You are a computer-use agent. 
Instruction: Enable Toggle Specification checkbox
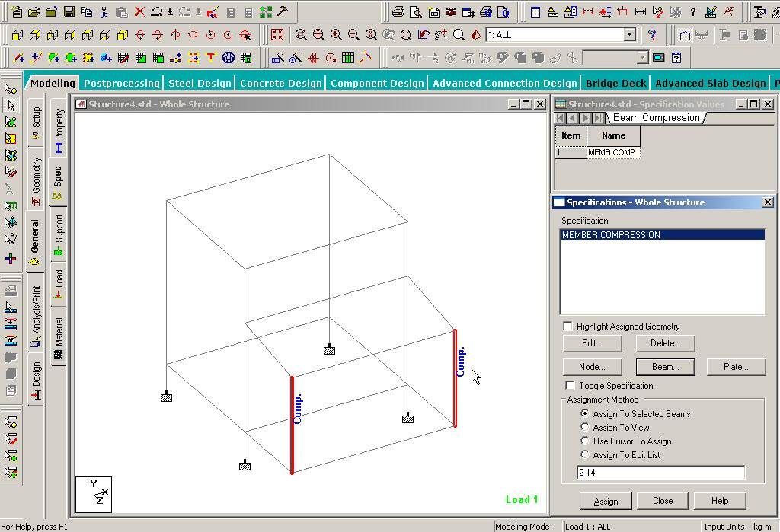pyautogui.click(x=570, y=385)
